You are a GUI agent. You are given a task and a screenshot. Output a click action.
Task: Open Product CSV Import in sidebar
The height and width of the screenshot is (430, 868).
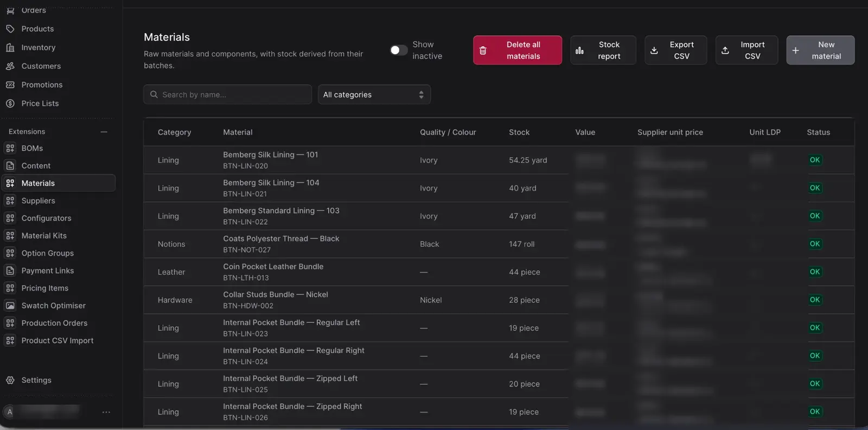click(x=59, y=340)
